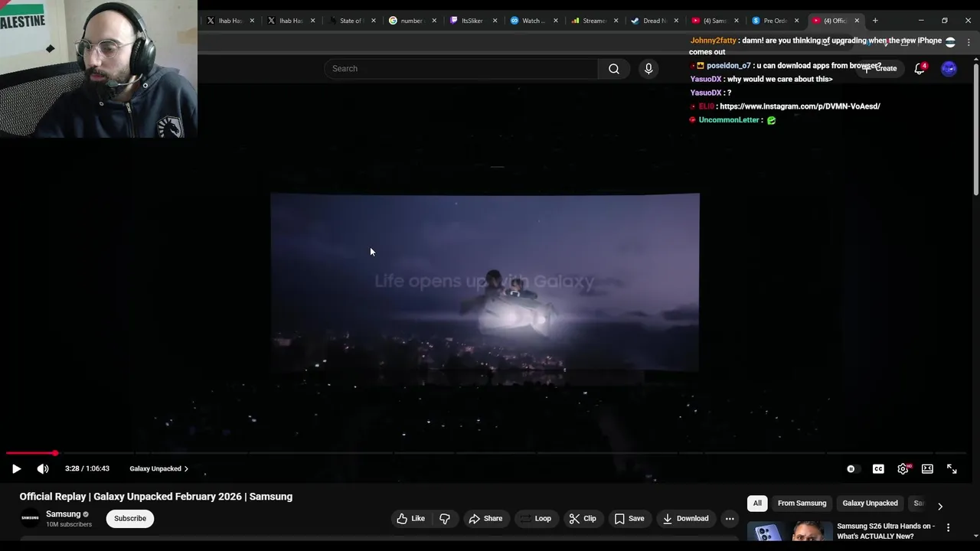The width and height of the screenshot is (980, 551).
Task: Dislike the video
Action: tap(445, 518)
